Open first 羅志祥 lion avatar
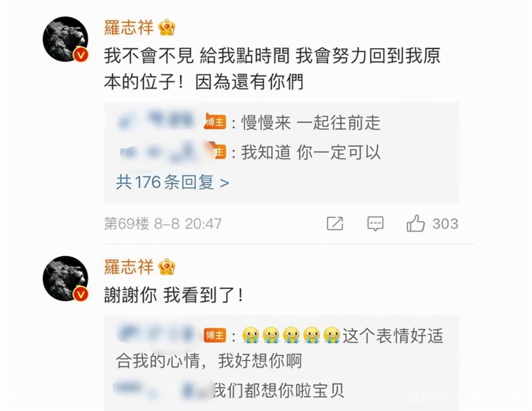The image size is (532, 411). coord(65,39)
